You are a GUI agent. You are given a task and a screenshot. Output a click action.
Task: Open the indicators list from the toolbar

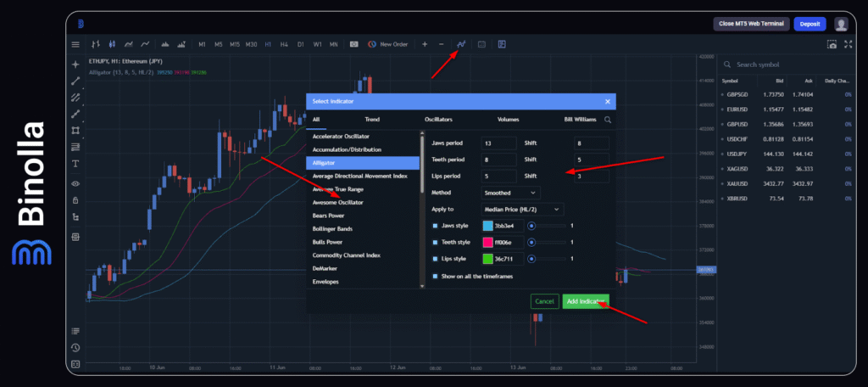[x=462, y=44]
